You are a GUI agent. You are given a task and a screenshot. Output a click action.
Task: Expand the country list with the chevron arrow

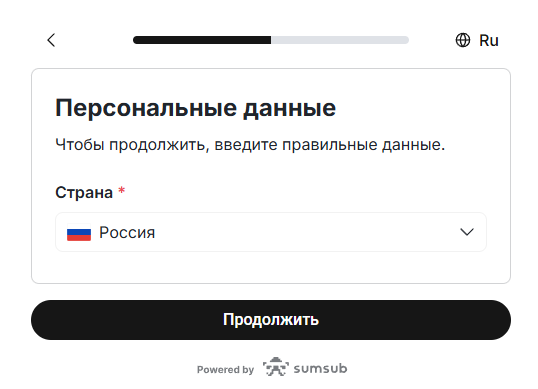point(467,232)
